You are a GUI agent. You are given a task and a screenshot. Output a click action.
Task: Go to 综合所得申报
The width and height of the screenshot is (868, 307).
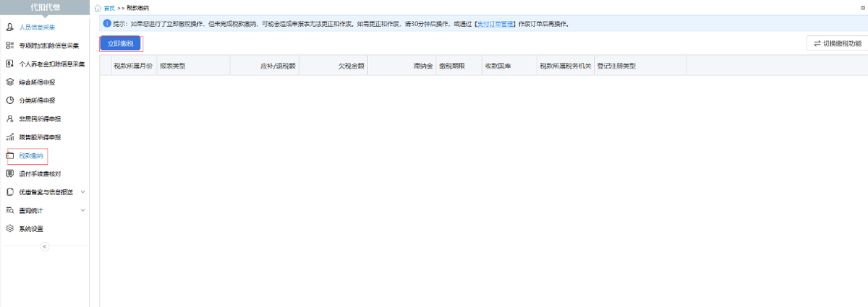click(36, 82)
